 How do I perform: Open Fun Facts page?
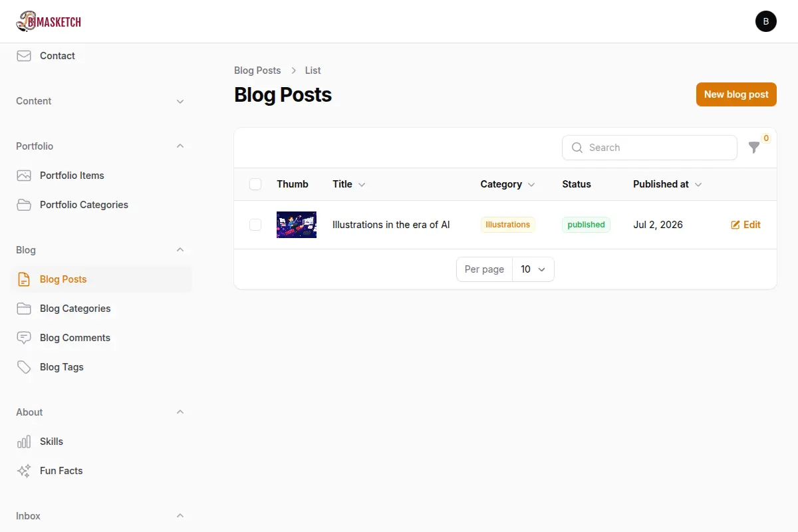(x=100, y=471)
